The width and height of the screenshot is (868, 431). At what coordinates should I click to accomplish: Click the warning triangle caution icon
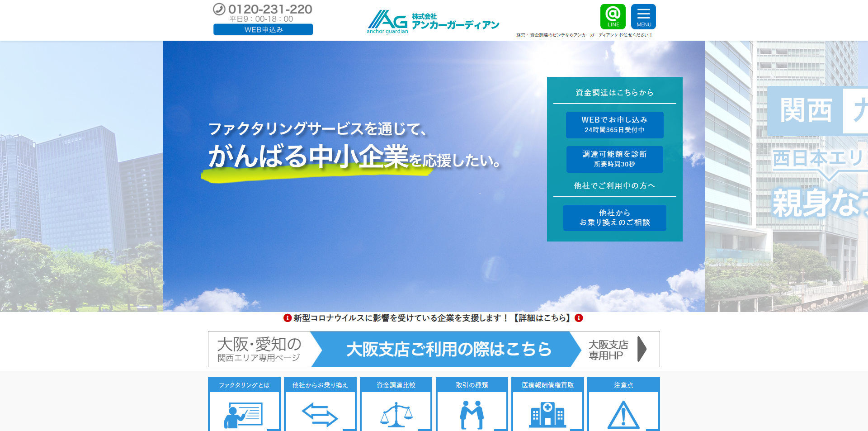[x=623, y=414]
